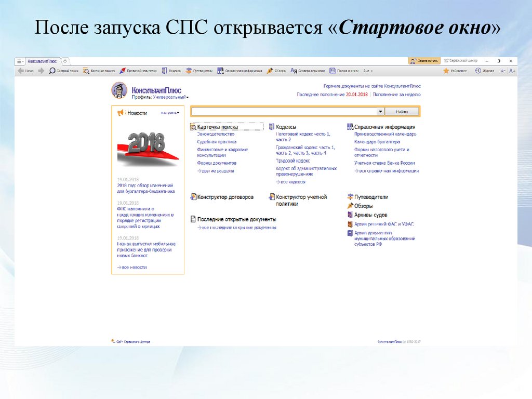Open Налоговый кодекс часть 1
The width and height of the screenshot is (532, 399).
303,137
